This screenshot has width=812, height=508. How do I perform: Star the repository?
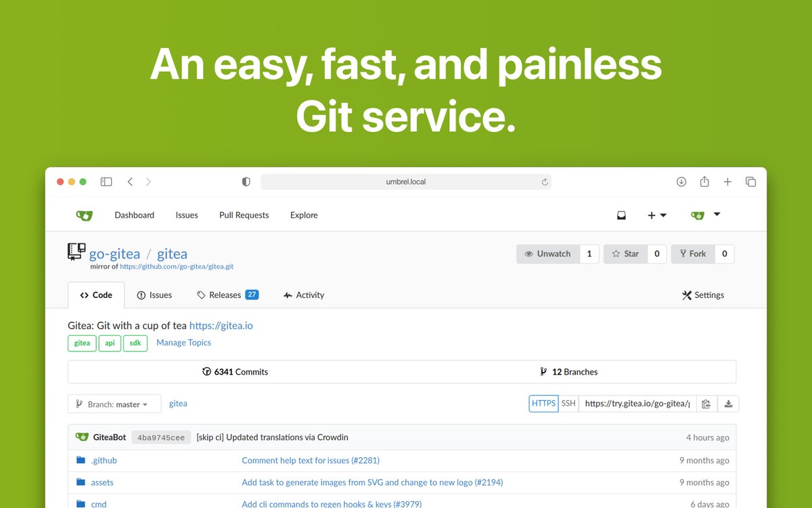(625, 254)
